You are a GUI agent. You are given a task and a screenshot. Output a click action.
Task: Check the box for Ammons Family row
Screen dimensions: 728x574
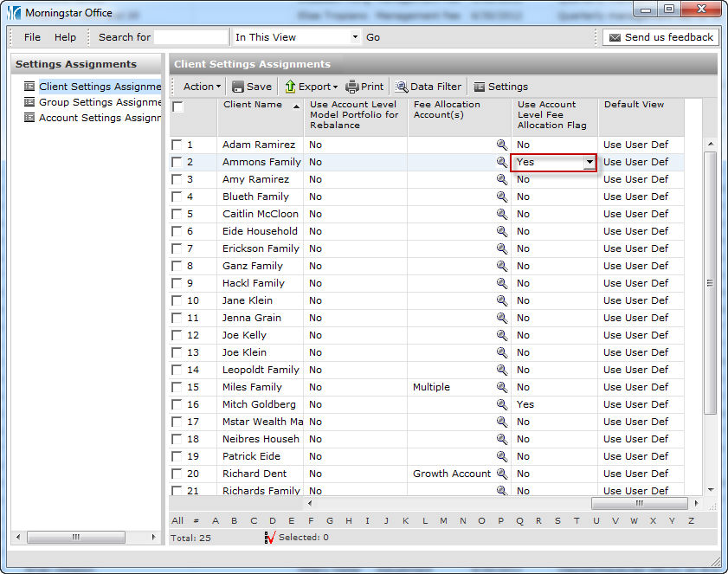click(177, 162)
